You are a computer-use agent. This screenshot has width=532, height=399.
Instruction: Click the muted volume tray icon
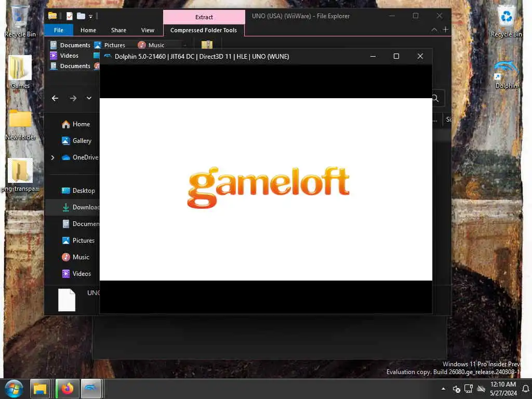coord(456,389)
